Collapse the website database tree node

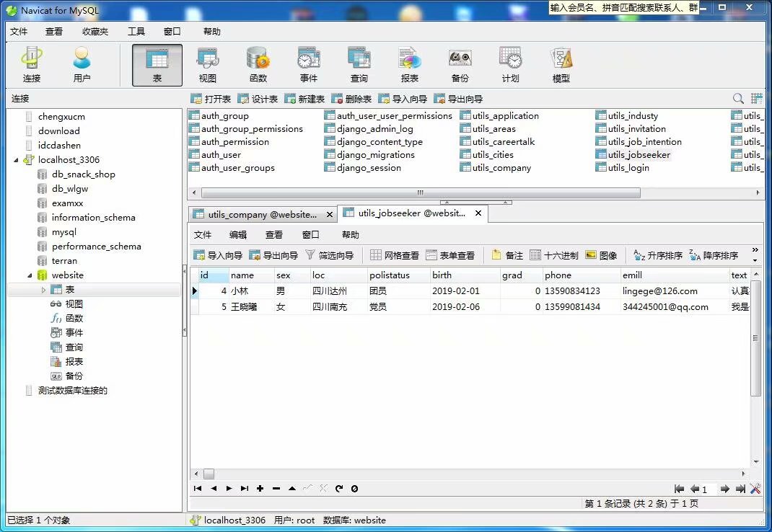pyautogui.click(x=30, y=275)
